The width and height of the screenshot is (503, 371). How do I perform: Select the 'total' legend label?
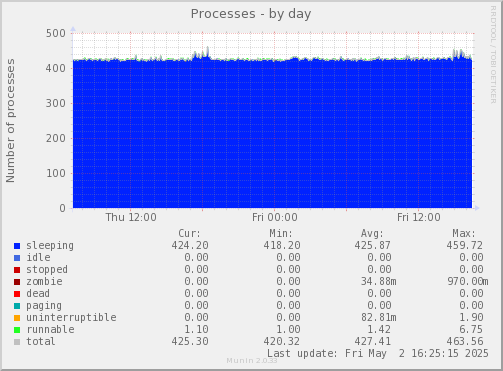click(x=41, y=341)
